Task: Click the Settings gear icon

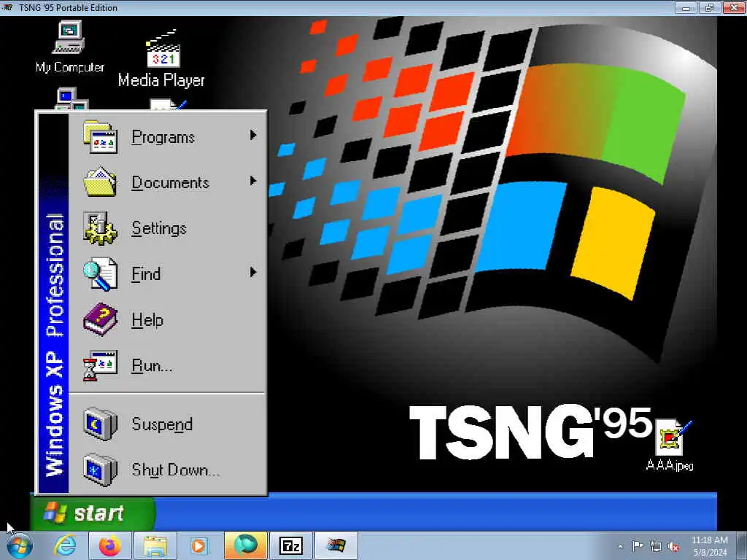Action: (x=100, y=228)
